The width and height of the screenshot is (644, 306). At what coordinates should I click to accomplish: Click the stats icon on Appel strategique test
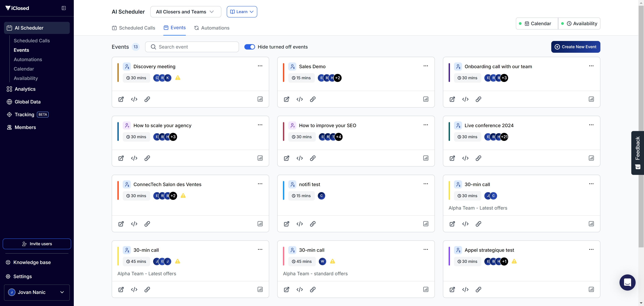[591, 290]
